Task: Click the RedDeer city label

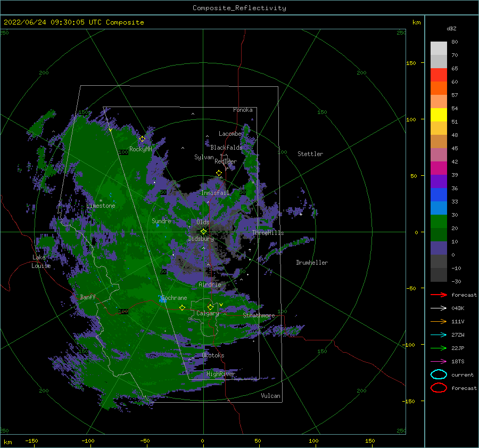Action: (226, 161)
